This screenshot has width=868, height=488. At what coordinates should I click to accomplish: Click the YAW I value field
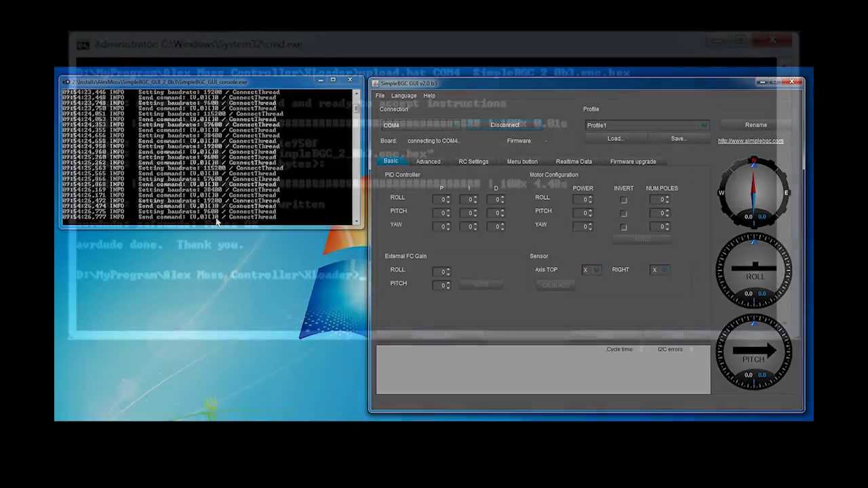(468, 227)
